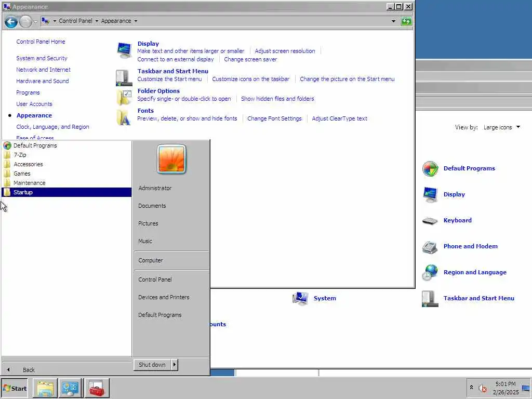Click the 7-Zip folder icon
The width and height of the screenshot is (532, 399).
pyautogui.click(x=7, y=155)
